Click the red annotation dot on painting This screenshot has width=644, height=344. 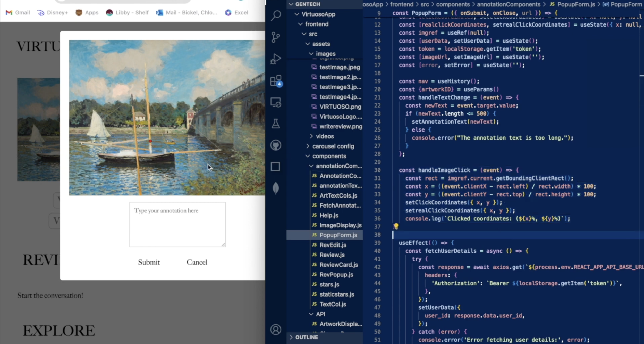[150, 141]
